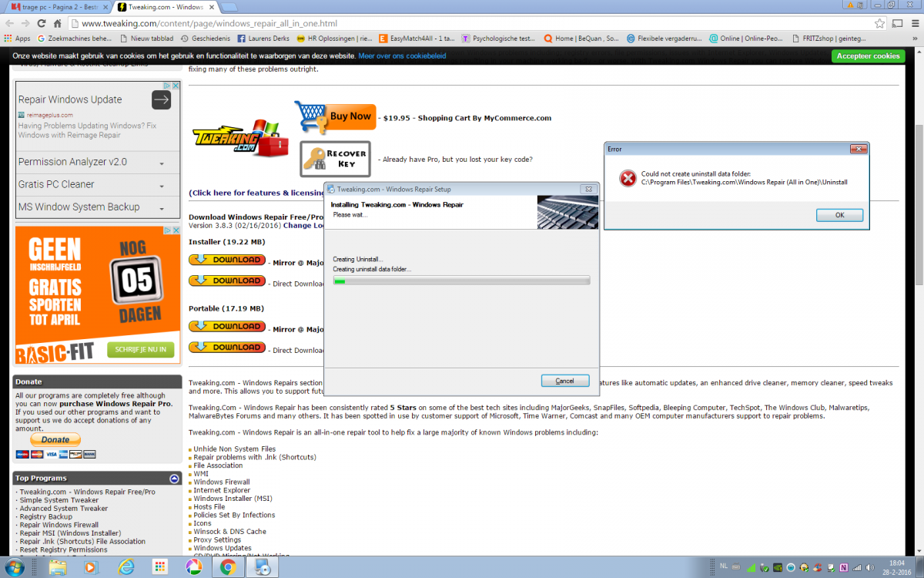Open 'purchase Windows Repair Pro' link in Donate box
Viewport: 924px width, 578px height.
pyautogui.click(x=115, y=404)
